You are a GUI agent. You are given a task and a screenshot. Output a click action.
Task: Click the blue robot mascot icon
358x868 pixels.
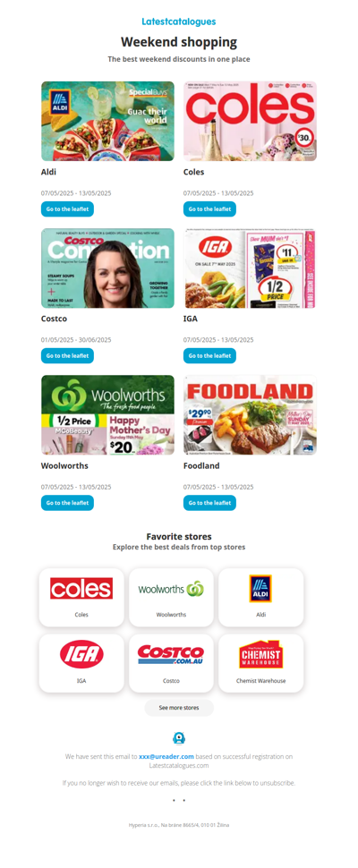coord(179,738)
